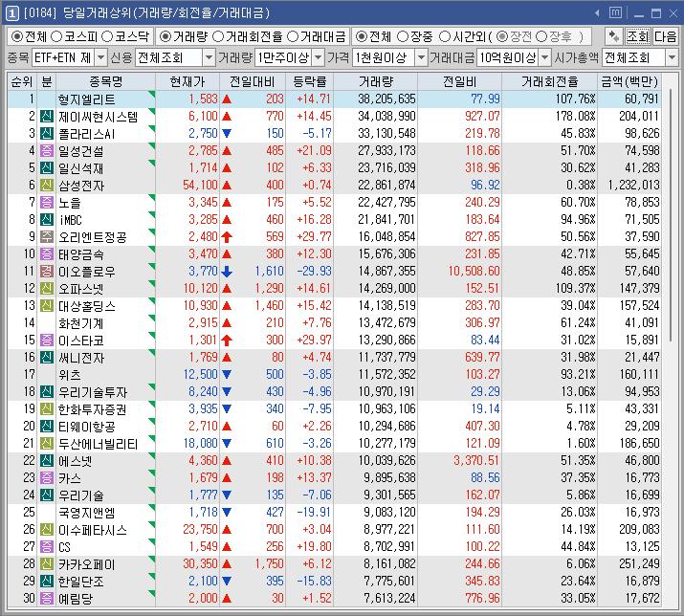Sort by the 순위 column header
The height and width of the screenshot is (616, 684).
[22, 81]
